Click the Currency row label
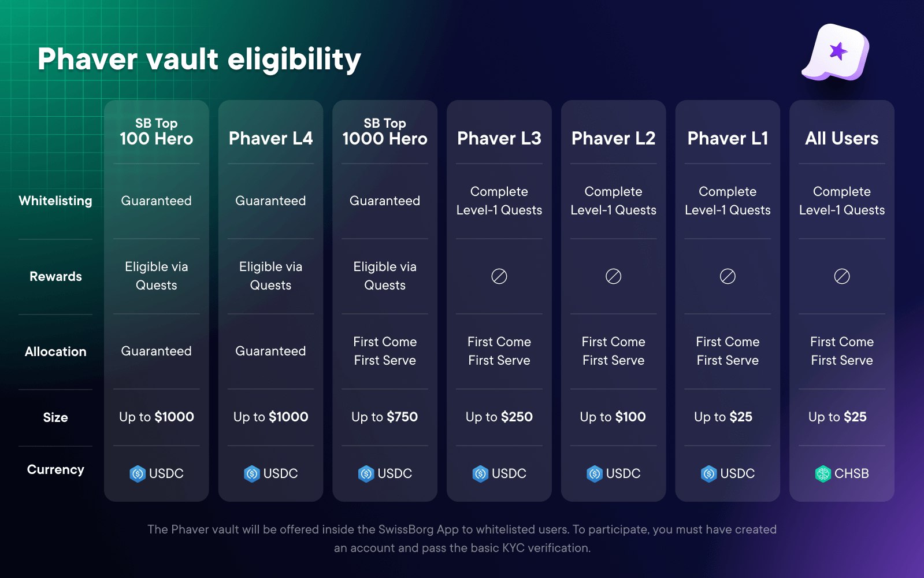The image size is (924, 578). point(55,469)
